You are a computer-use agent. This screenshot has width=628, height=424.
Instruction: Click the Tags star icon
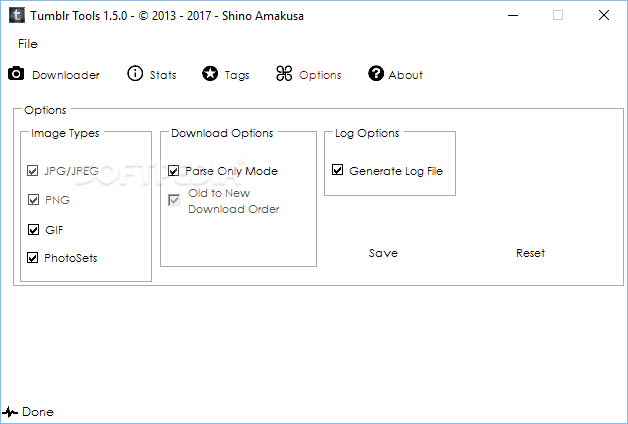pyautogui.click(x=210, y=74)
